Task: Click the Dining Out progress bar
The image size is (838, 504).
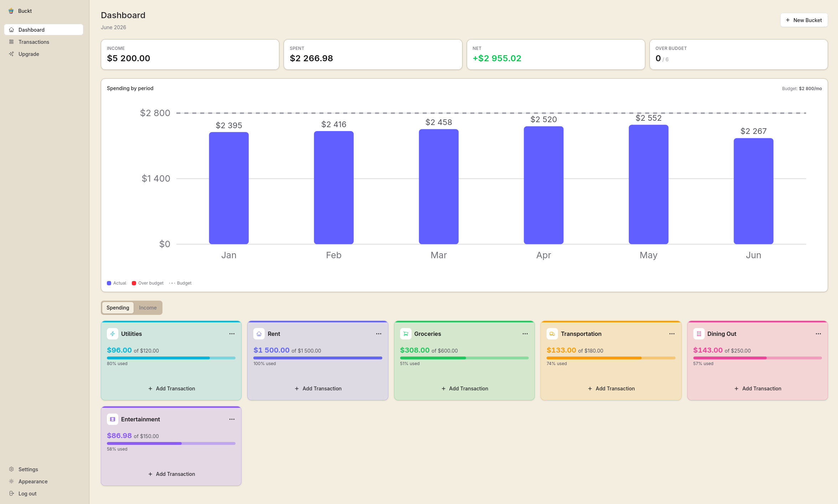Action: [x=757, y=358]
